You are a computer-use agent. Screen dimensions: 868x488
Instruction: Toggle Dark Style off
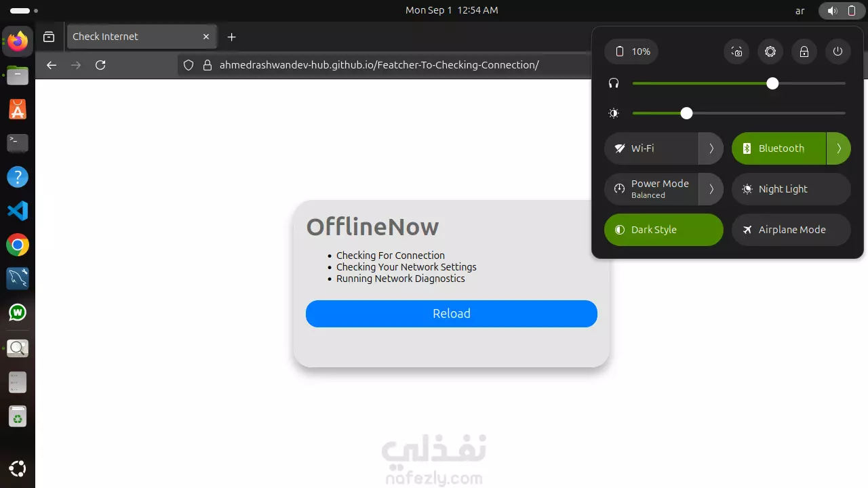664,230
